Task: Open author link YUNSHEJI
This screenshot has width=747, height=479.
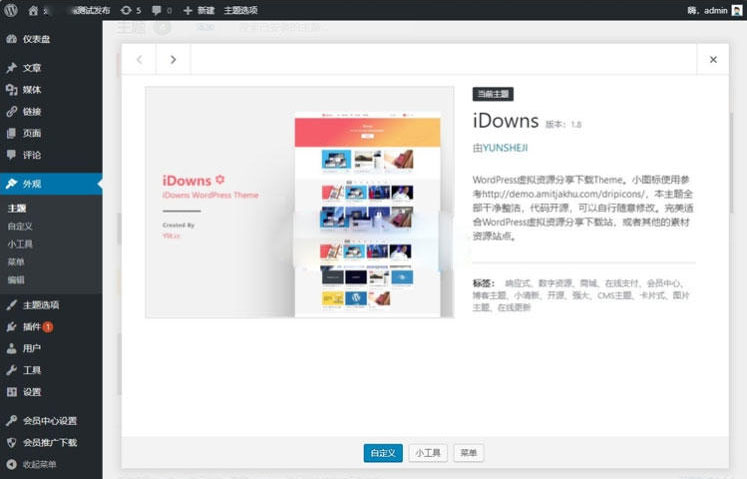Action: (505, 148)
